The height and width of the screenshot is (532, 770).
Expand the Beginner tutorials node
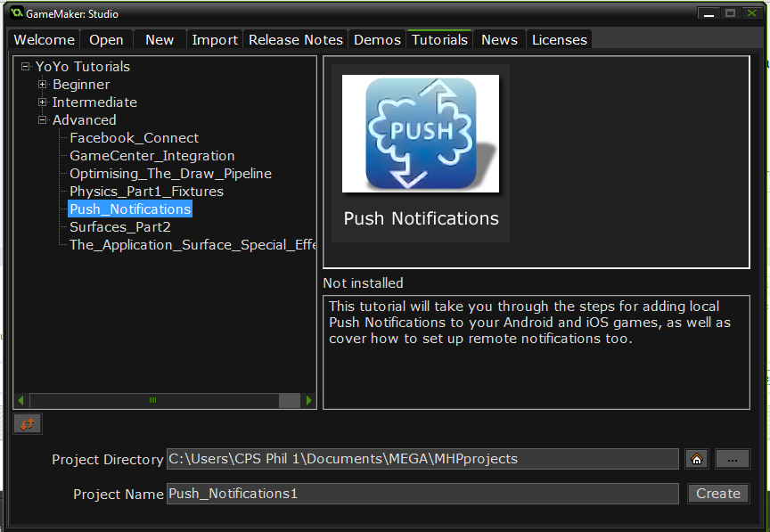click(42, 84)
